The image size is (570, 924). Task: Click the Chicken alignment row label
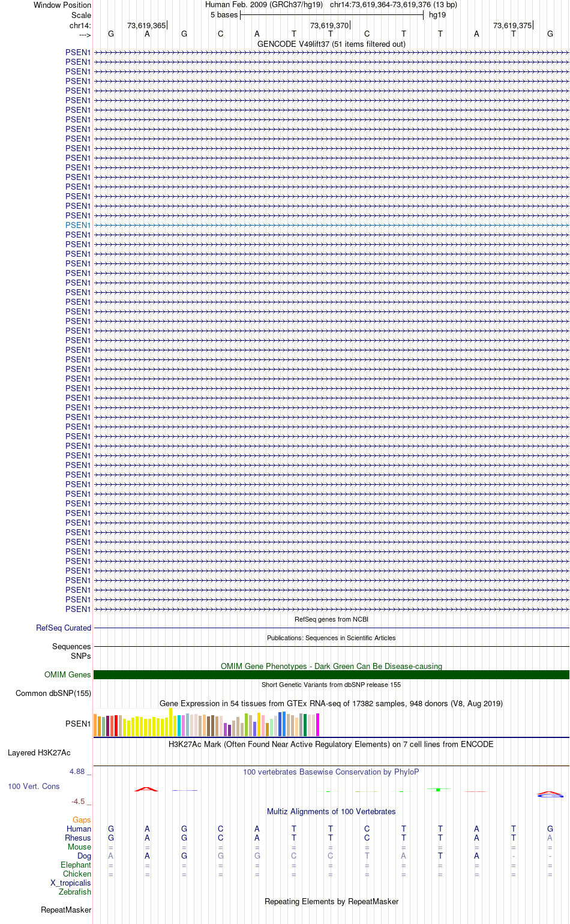pyautogui.click(x=77, y=874)
